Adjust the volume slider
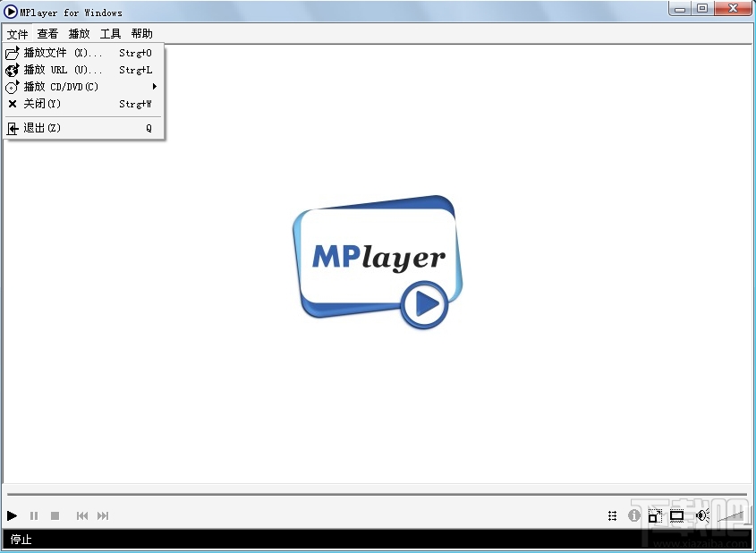This screenshot has width=756, height=553. pyautogui.click(x=732, y=515)
